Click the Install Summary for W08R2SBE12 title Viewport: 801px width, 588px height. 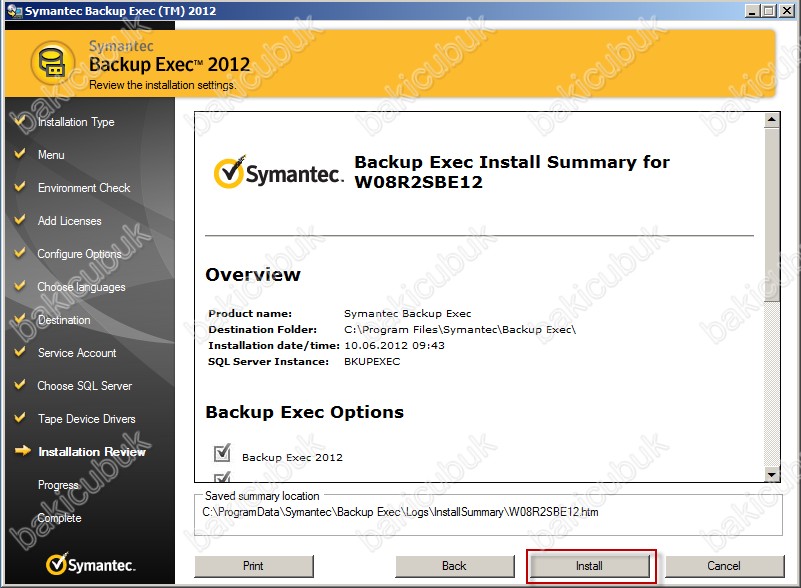[511, 172]
